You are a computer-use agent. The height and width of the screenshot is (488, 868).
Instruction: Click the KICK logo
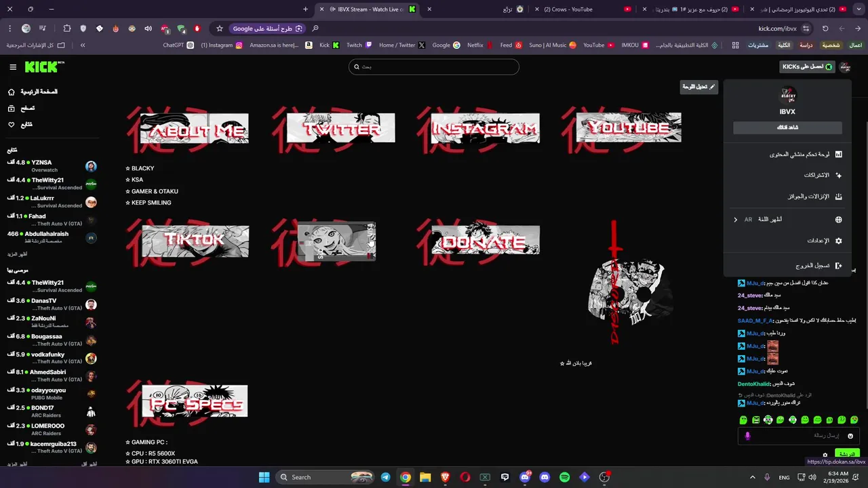click(x=45, y=66)
